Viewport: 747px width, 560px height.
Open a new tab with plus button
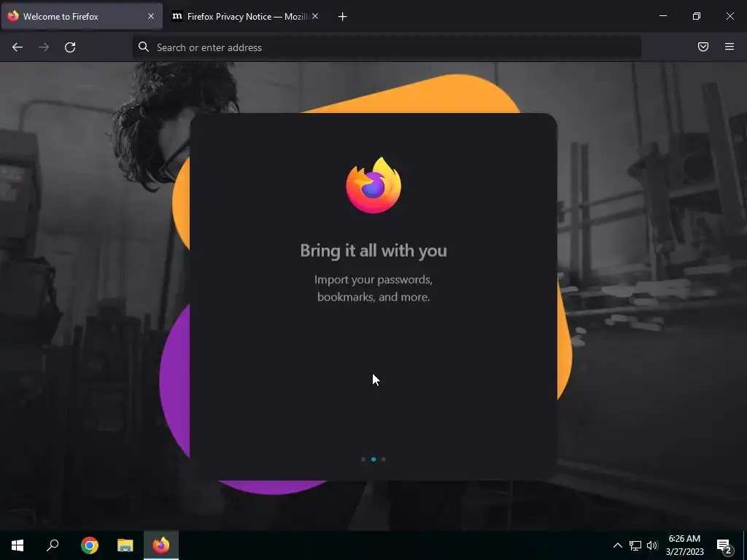342,17
